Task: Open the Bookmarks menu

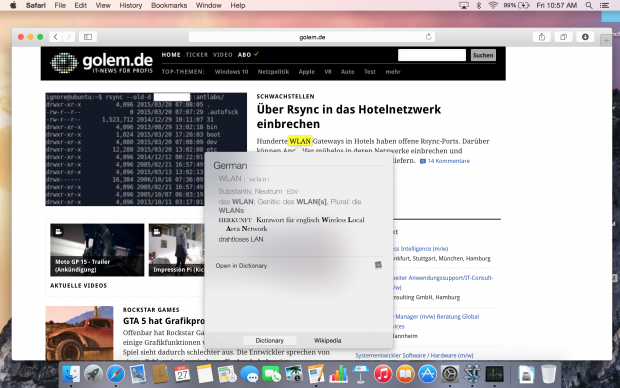Action: pos(169,5)
